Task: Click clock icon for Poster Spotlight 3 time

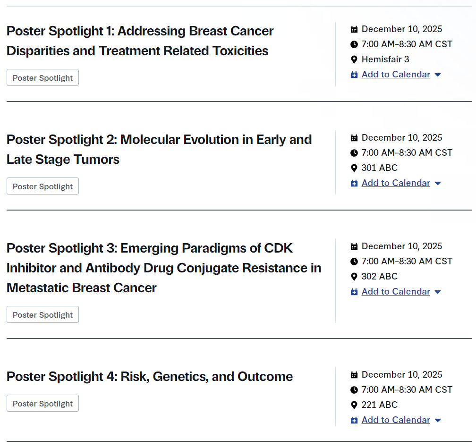Action: point(354,262)
